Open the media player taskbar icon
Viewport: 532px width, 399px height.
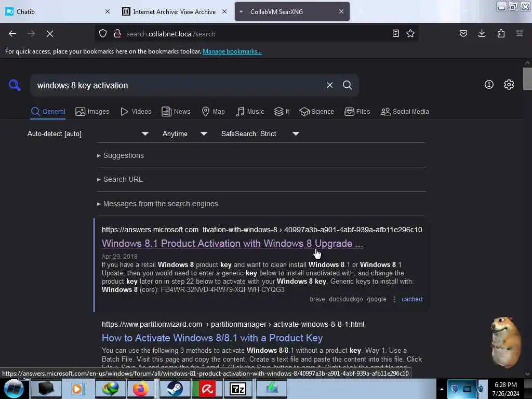pyautogui.click(x=77, y=389)
